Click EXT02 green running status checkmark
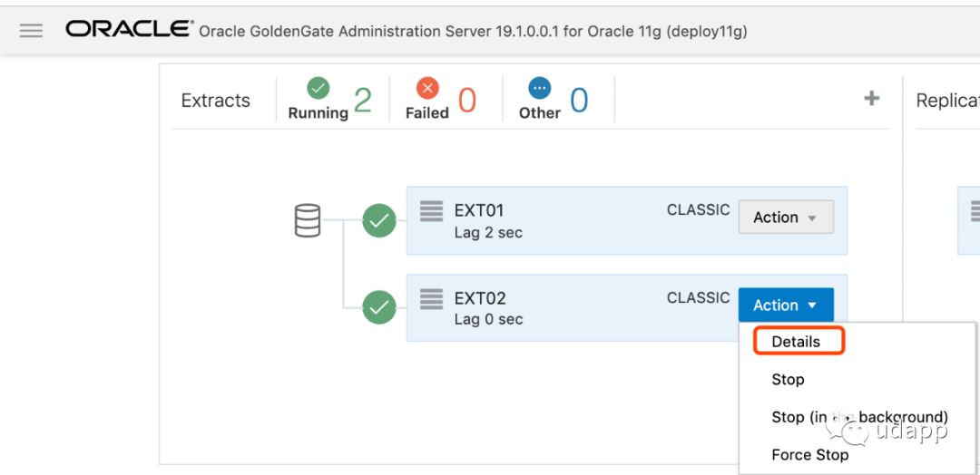980x475 pixels. pyautogui.click(x=379, y=308)
